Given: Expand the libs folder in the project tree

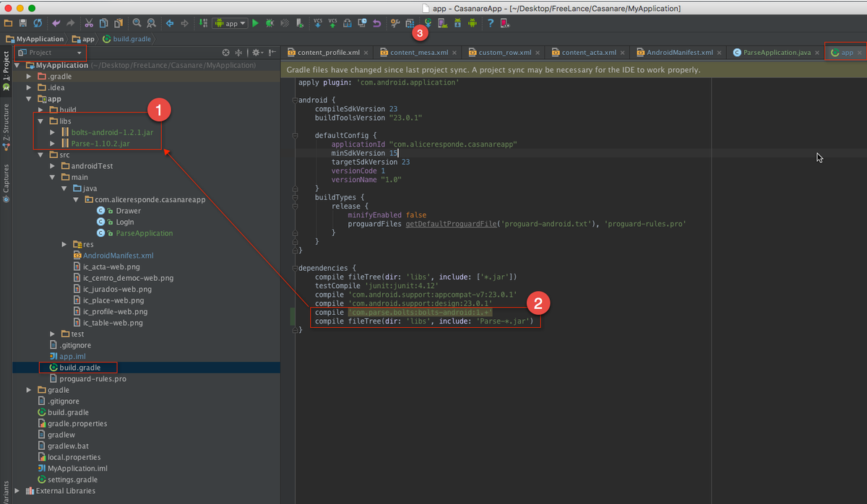Looking at the screenshot, I should (42, 121).
